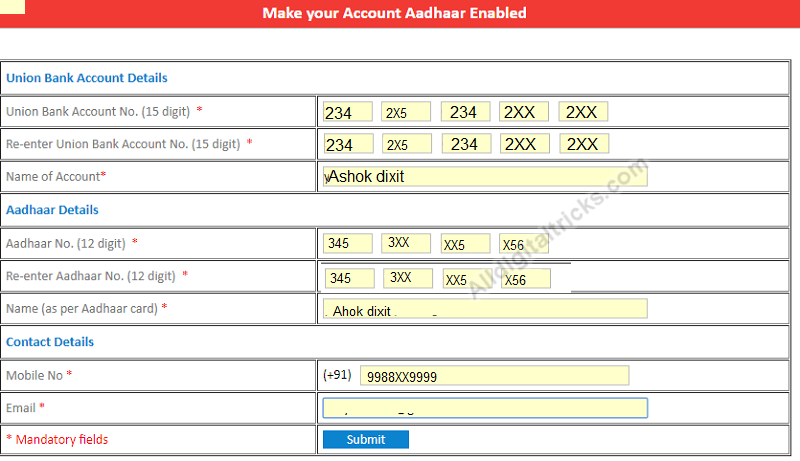Click third box of Re-enter Union Bank Account
This screenshot has height=461, width=800.
click(466, 144)
